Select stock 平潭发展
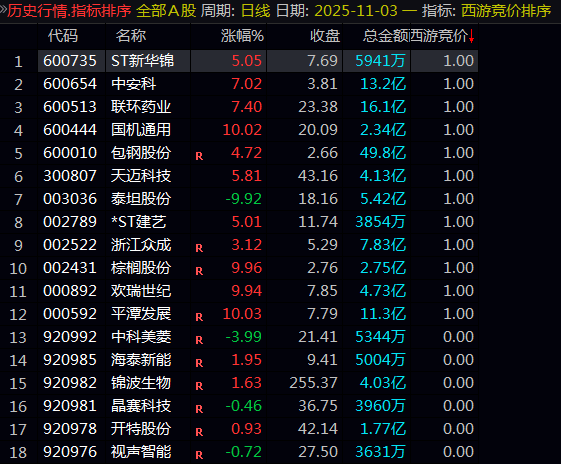The image size is (561, 464). pyautogui.click(x=141, y=314)
